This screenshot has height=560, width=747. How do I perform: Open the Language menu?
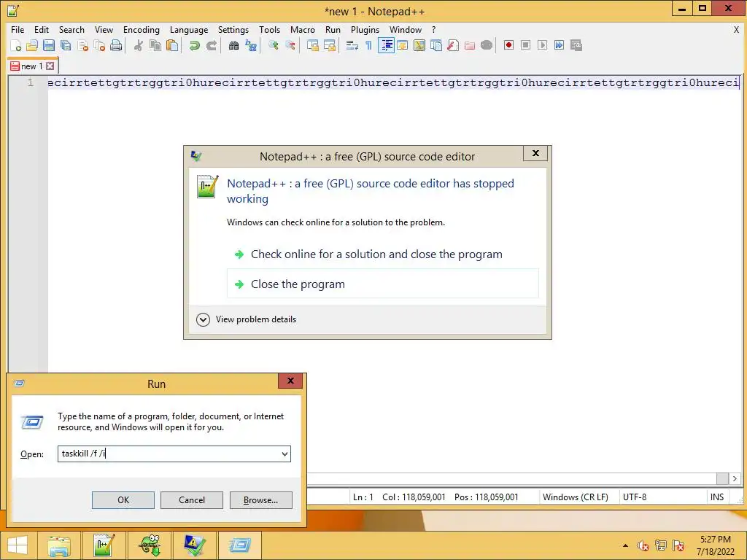click(x=189, y=29)
